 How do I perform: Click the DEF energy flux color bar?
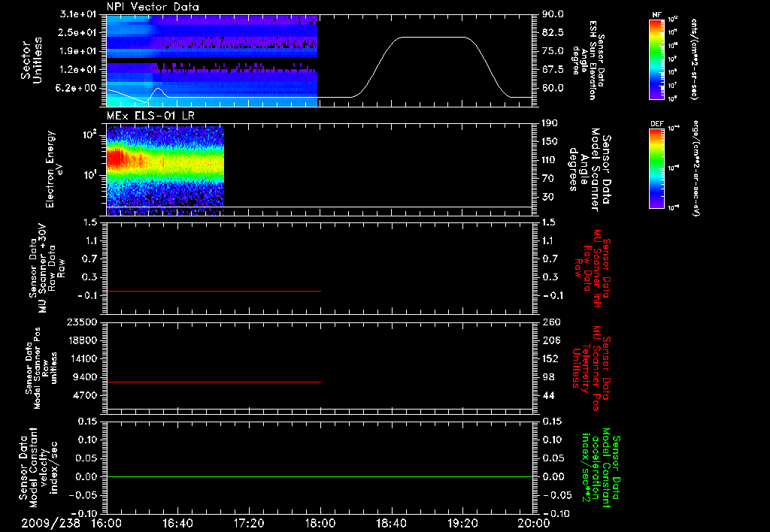pyautogui.click(x=656, y=168)
